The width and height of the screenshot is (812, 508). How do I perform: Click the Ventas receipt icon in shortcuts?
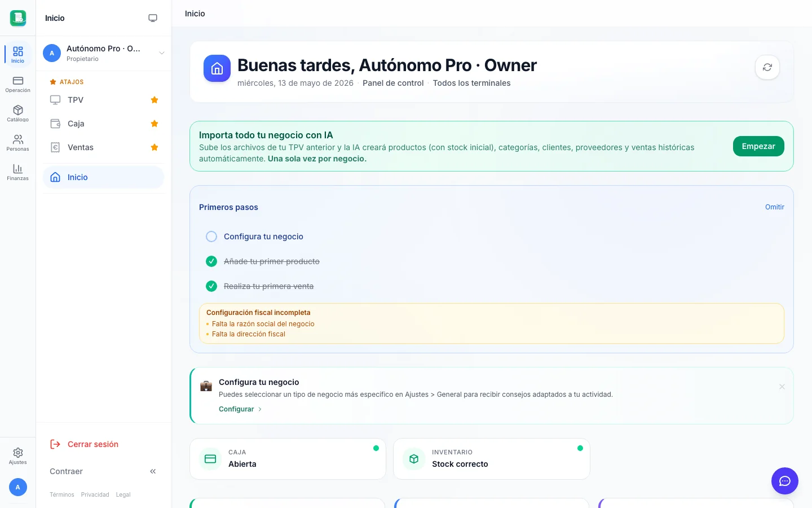(55, 147)
